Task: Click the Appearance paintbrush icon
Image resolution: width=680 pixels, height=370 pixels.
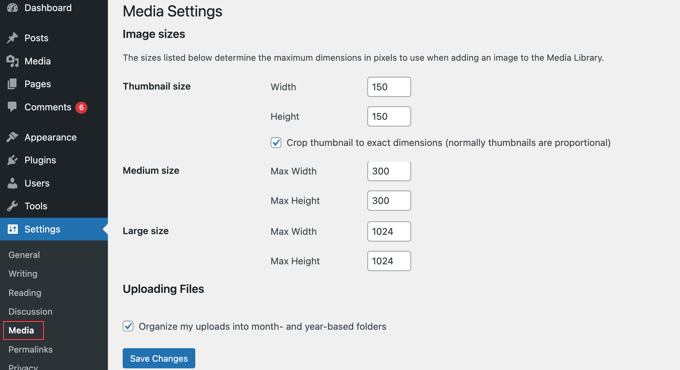Action: click(x=12, y=137)
